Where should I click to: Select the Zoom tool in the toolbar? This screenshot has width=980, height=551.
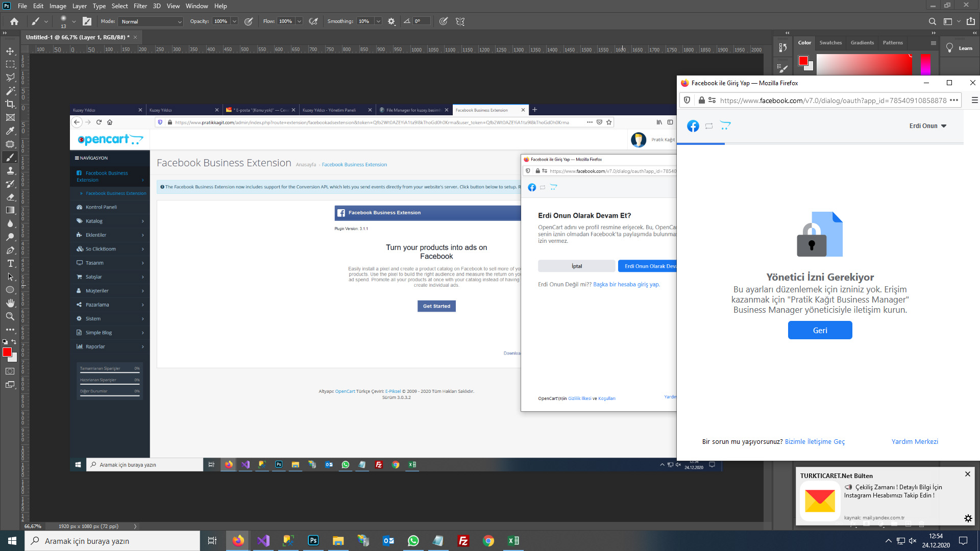[x=10, y=316]
